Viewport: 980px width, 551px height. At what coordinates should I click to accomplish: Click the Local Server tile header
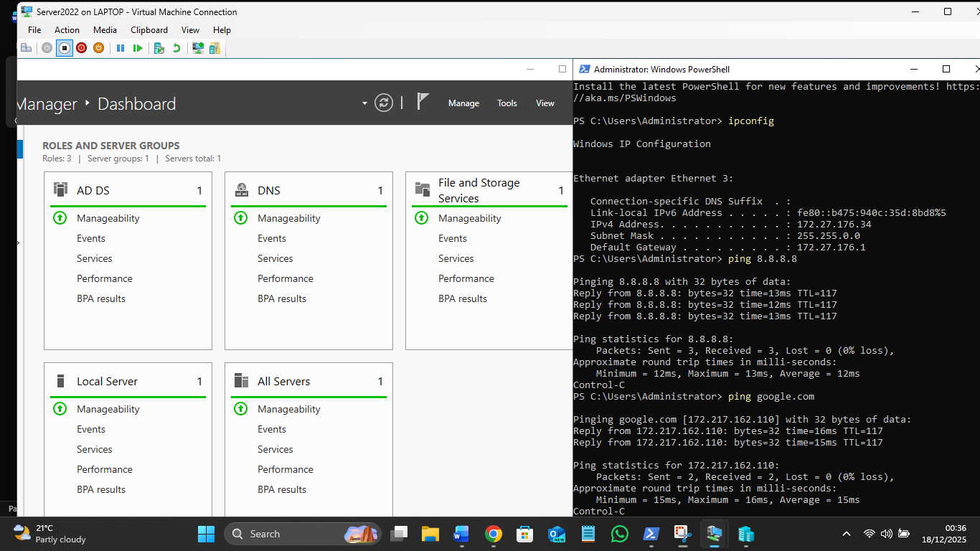[x=107, y=382]
